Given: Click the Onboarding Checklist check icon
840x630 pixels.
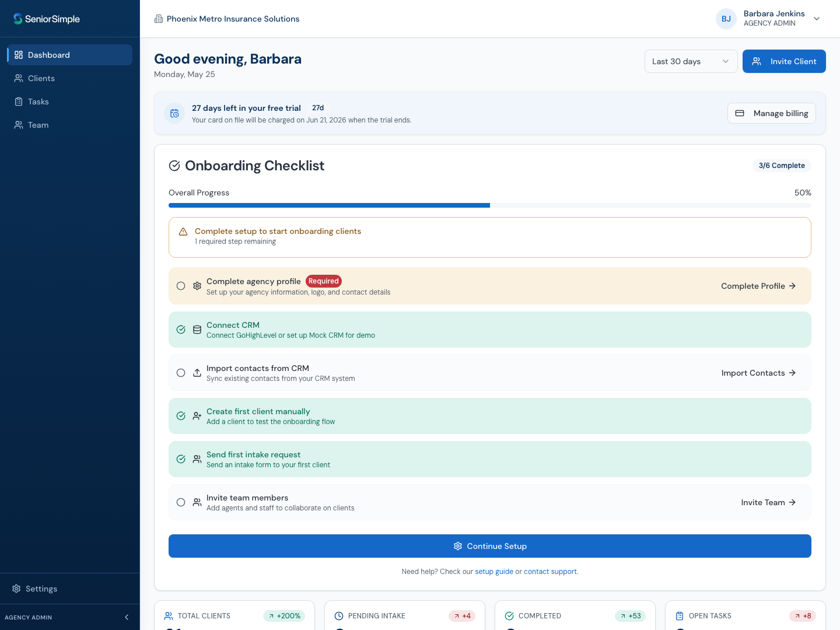Looking at the screenshot, I should [174, 166].
